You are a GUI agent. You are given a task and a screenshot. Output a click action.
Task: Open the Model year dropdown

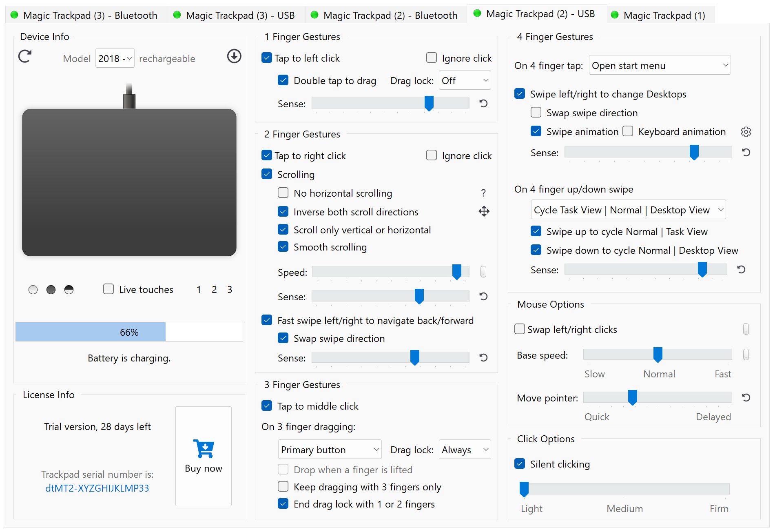[x=115, y=58]
